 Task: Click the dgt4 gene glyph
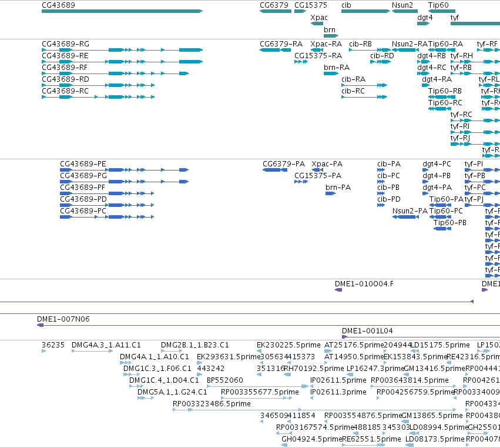tap(424, 24)
